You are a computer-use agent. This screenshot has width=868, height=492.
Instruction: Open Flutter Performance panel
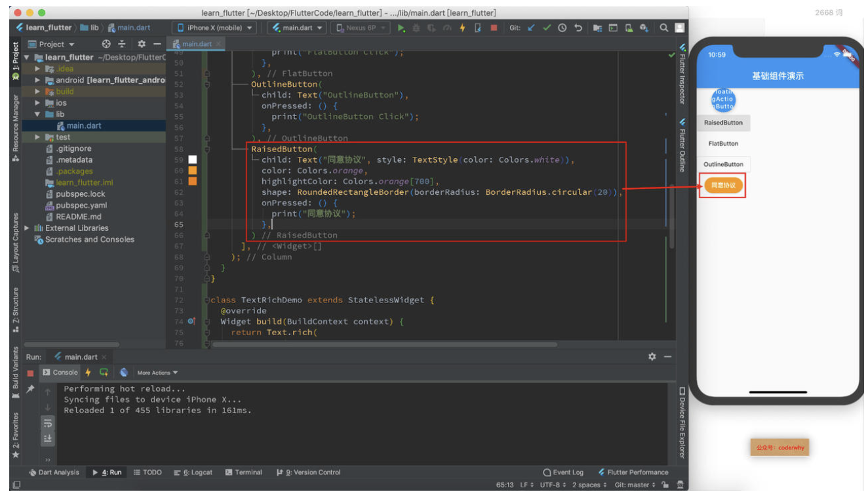tap(633, 472)
